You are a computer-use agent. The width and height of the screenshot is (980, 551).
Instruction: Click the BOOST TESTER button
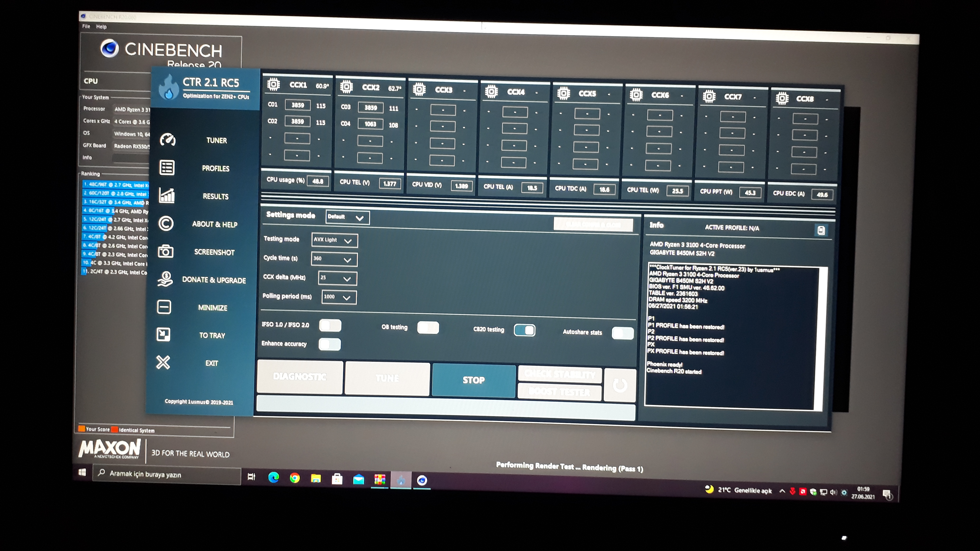[559, 392]
